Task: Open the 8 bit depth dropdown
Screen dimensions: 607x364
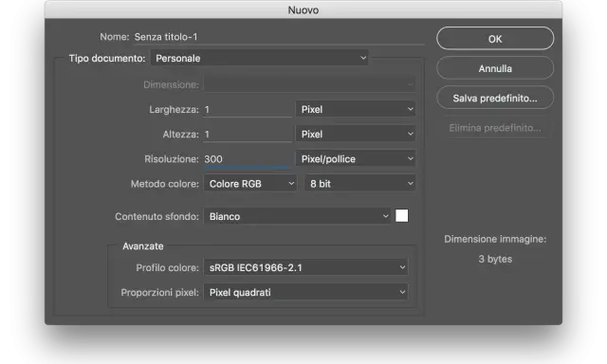Action: [x=360, y=184]
